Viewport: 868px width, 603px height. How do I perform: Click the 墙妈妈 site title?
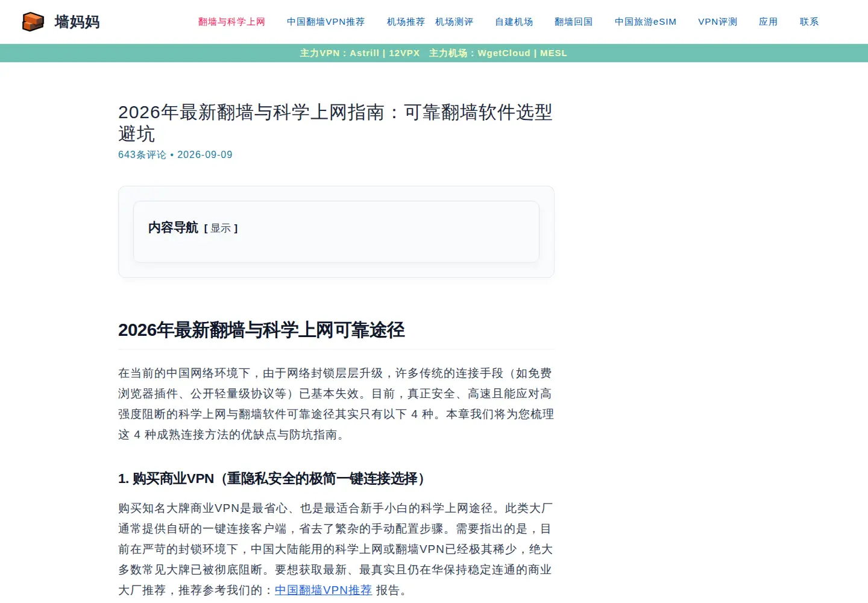[77, 22]
